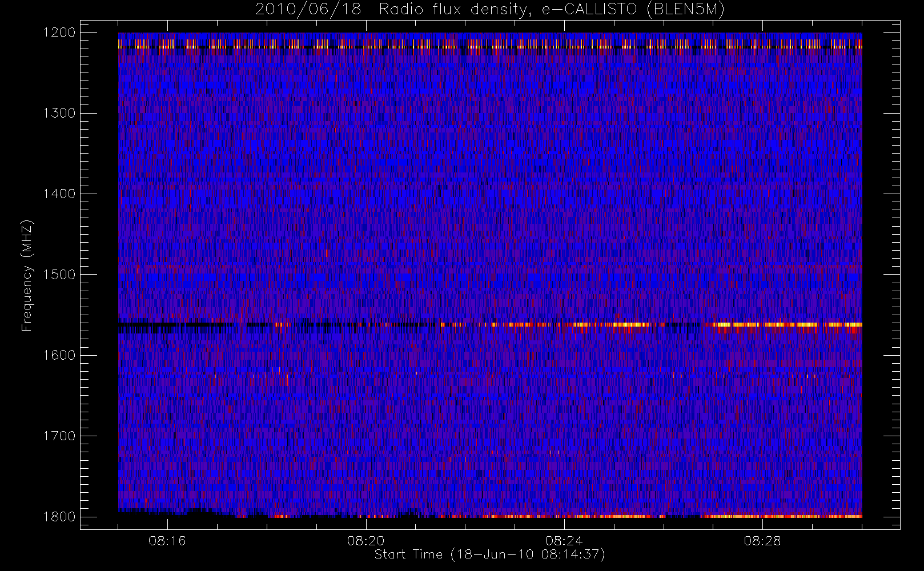The width and height of the screenshot is (924, 571).
Task: Click the 1400 frequency tick label
Action: (59, 194)
